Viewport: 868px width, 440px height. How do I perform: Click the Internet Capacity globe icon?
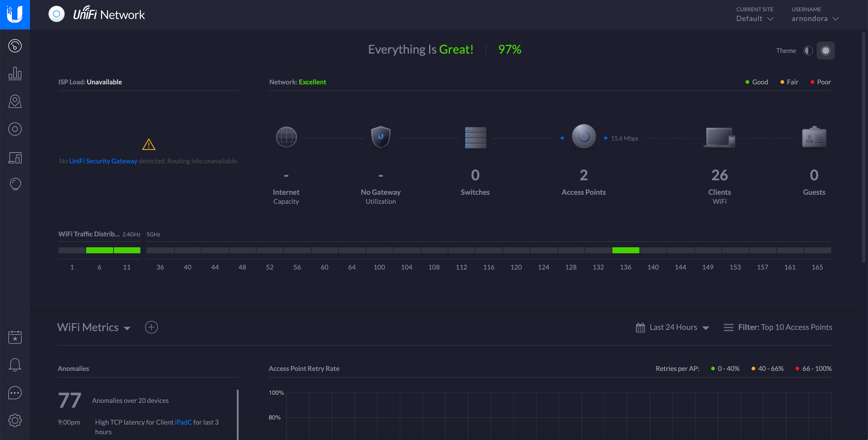(x=286, y=137)
